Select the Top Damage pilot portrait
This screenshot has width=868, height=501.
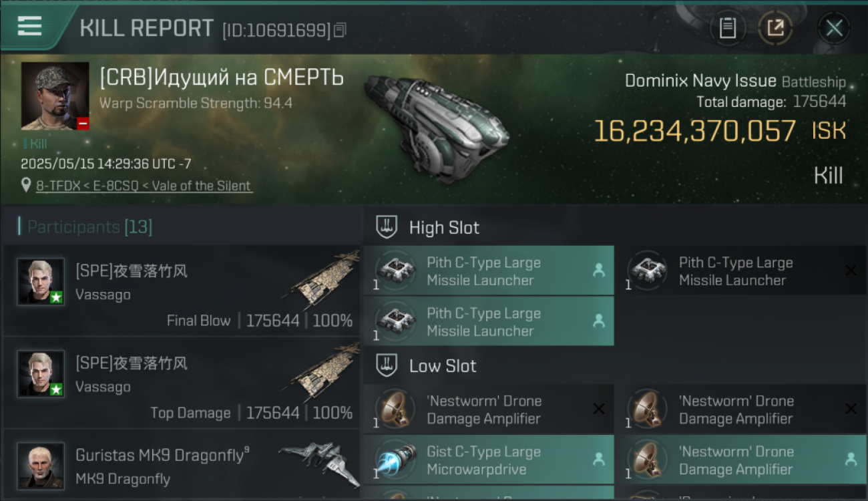41,373
